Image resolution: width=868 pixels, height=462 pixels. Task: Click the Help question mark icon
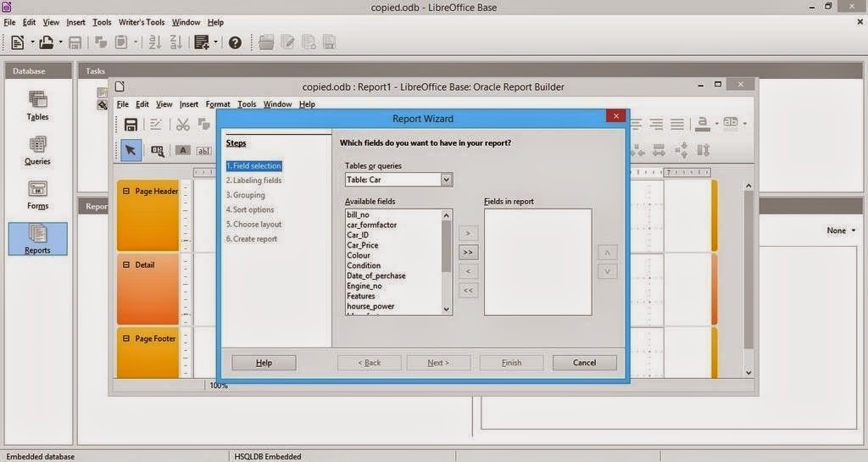235,42
